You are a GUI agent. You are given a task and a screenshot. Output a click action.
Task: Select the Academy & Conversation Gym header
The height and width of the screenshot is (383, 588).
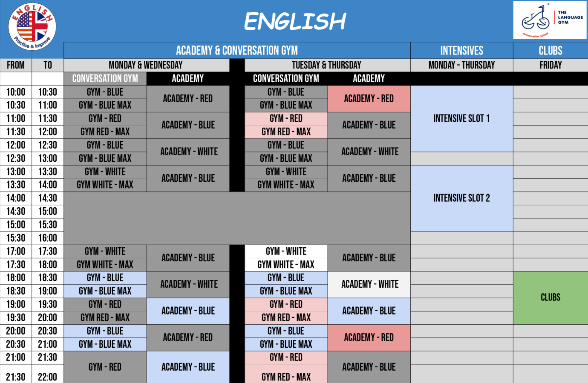237,50
